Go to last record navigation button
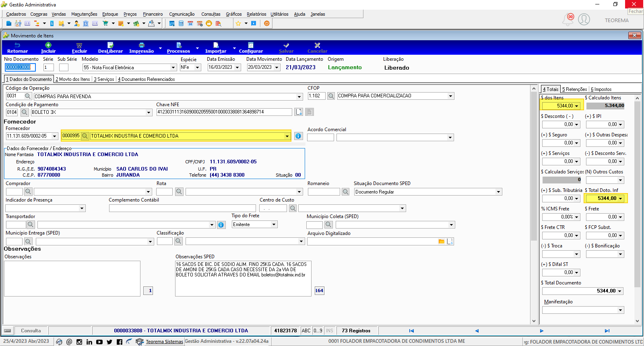This screenshot has height=346, width=644. point(607,331)
